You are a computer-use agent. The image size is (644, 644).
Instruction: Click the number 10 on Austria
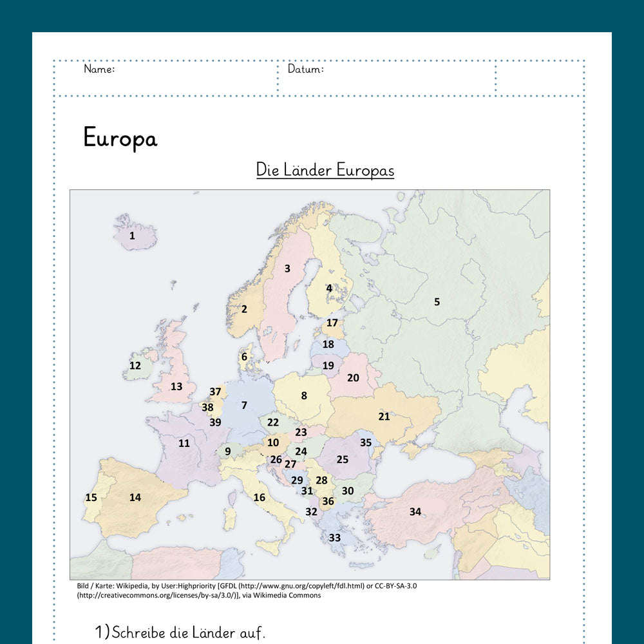pyautogui.click(x=273, y=442)
